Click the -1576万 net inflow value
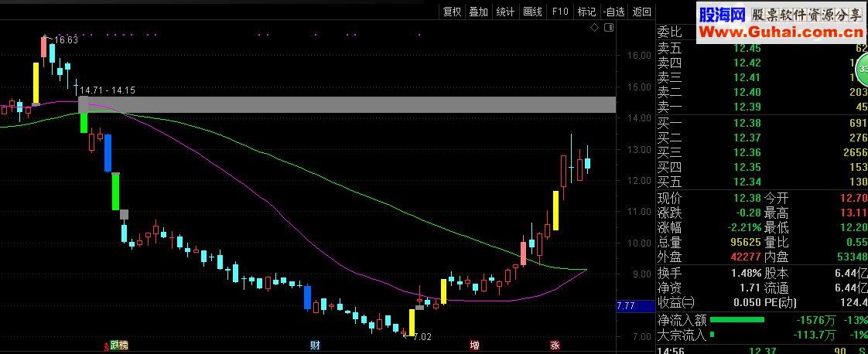868x354 pixels. tap(815, 320)
